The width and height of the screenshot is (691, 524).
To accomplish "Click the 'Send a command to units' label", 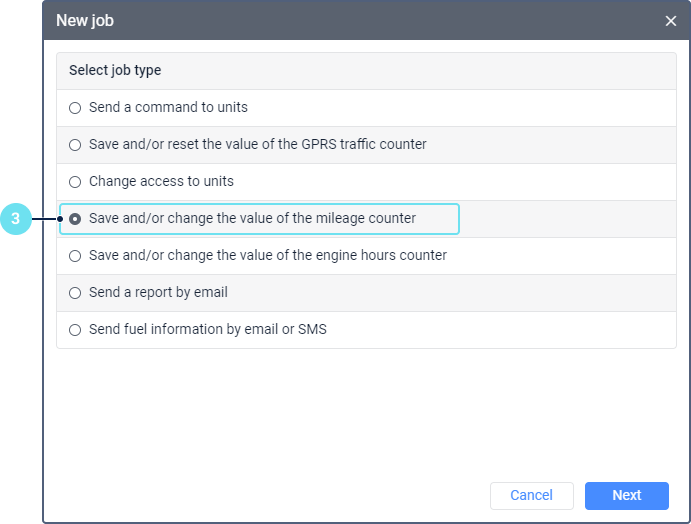I will [x=168, y=107].
